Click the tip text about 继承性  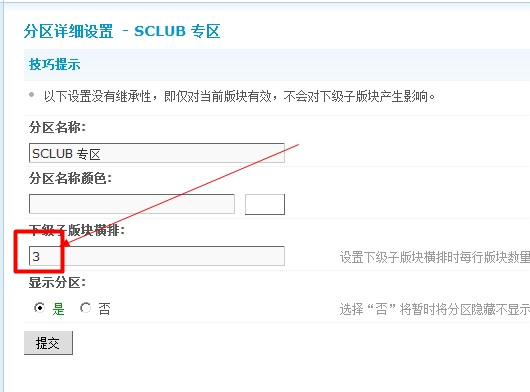click(x=239, y=96)
